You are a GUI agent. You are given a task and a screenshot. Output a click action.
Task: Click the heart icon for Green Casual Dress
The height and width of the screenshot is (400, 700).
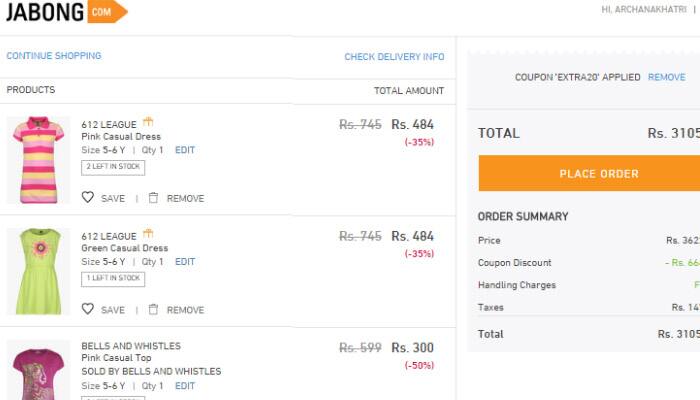(88, 308)
